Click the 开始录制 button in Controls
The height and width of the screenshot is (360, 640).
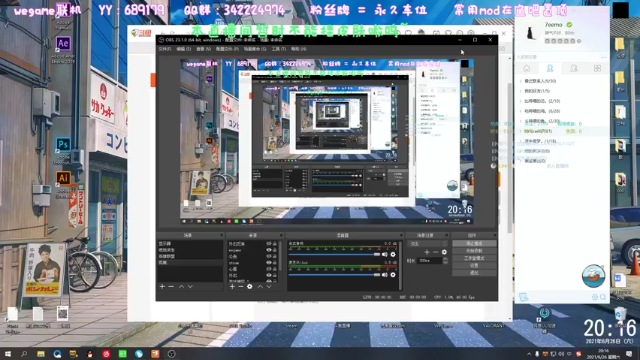(474, 251)
